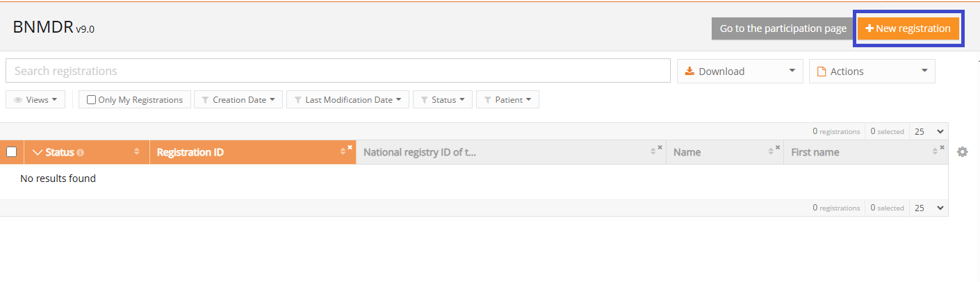The height and width of the screenshot is (282, 980).
Task: Click the Status column info icon
Action: coord(80,153)
